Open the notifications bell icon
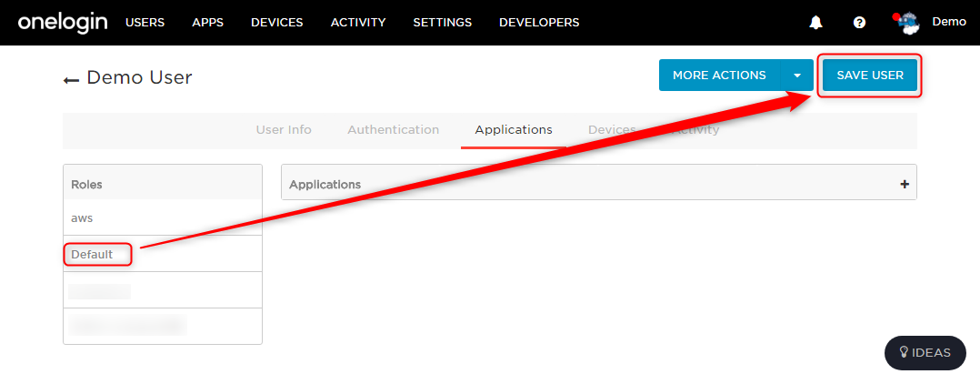The width and height of the screenshot is (980, 384). [x=815, y=23]
